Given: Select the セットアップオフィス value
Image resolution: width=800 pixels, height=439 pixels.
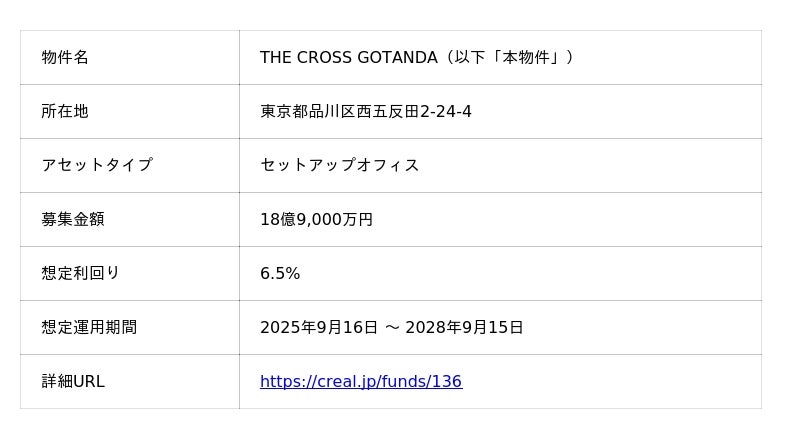Looking at the screenshot, I should [x=340, y=165].
